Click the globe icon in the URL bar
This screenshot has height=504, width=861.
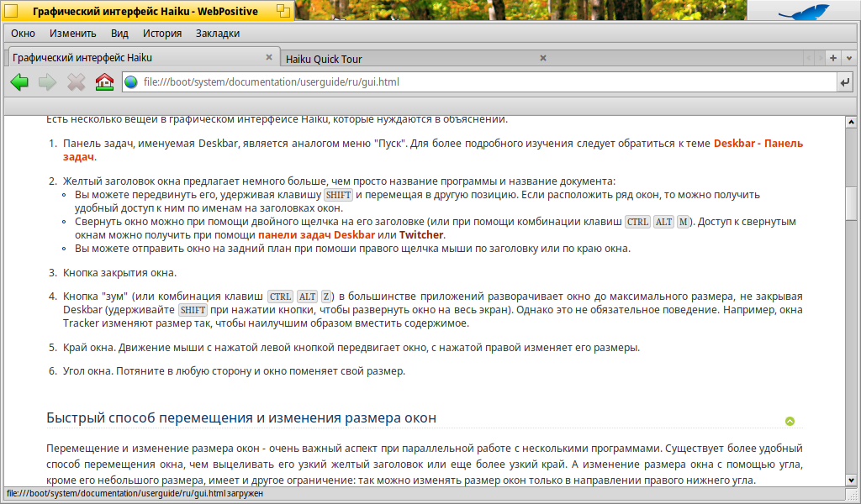coord(131,82)
